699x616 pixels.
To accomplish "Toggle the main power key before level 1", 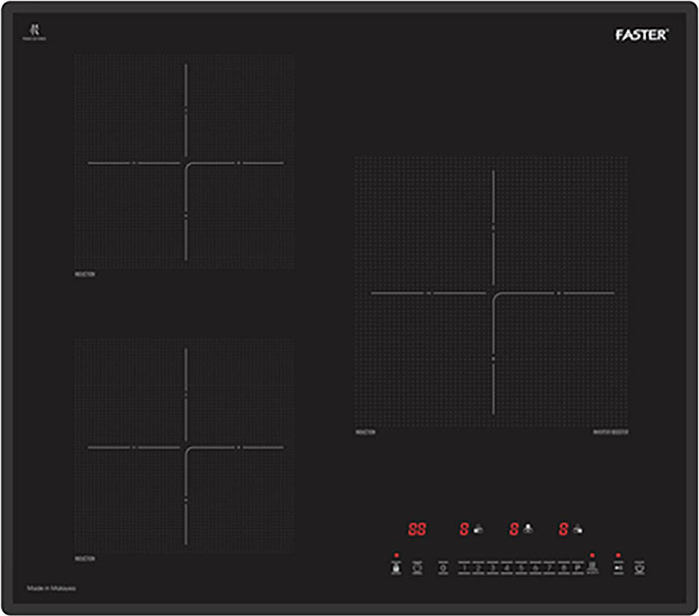I will point(442,567).
